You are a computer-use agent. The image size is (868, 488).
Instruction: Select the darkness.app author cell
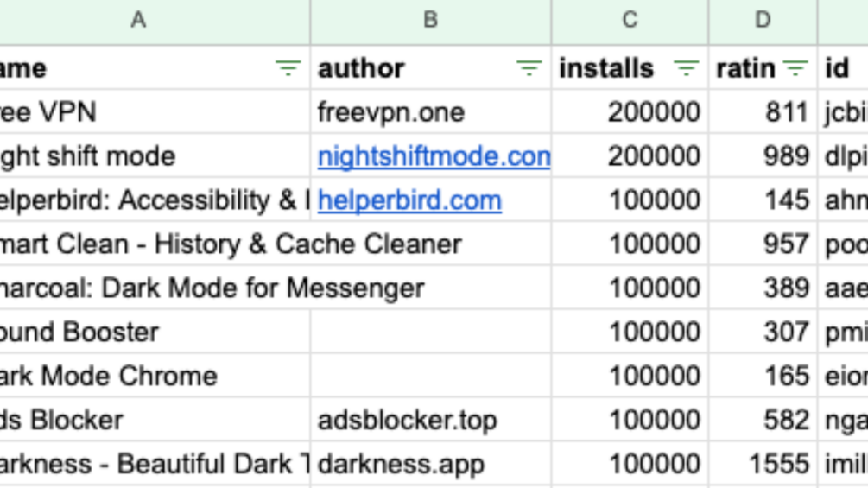click(431, 464)
